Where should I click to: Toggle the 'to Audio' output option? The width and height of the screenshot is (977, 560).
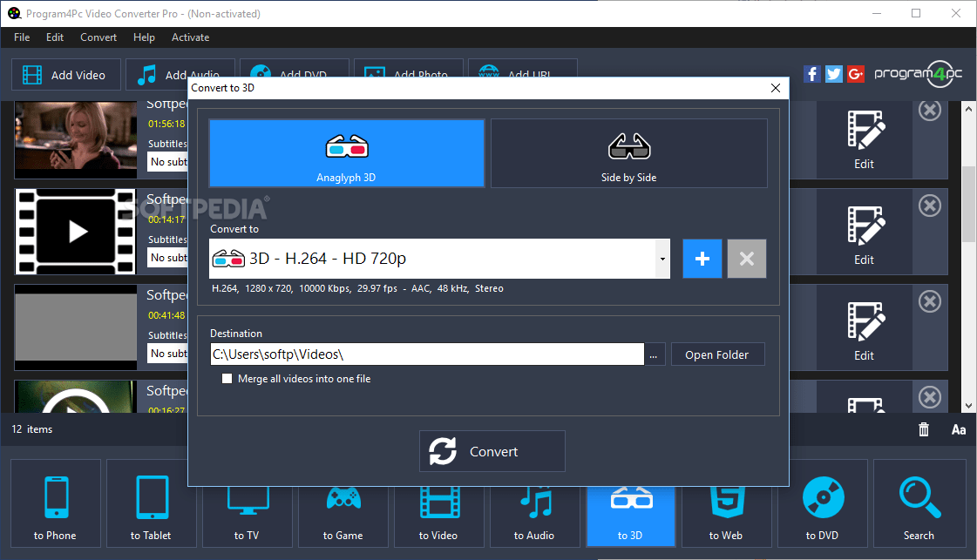click(x=534, y=503)
